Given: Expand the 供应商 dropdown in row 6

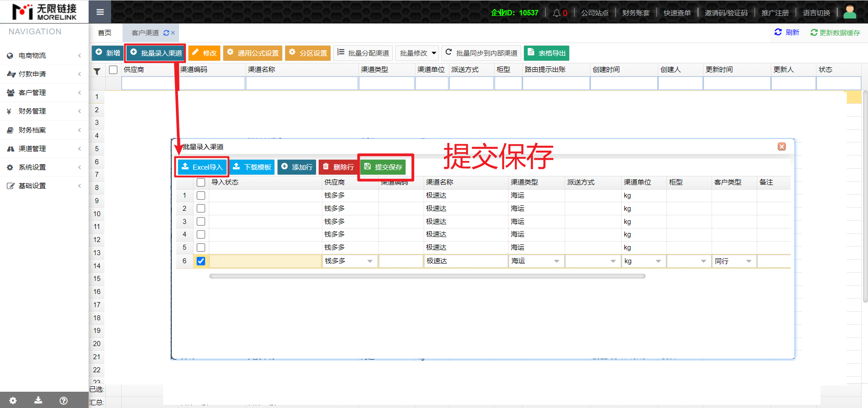Looking at the screenshot, I should click(x=370, y=261).
